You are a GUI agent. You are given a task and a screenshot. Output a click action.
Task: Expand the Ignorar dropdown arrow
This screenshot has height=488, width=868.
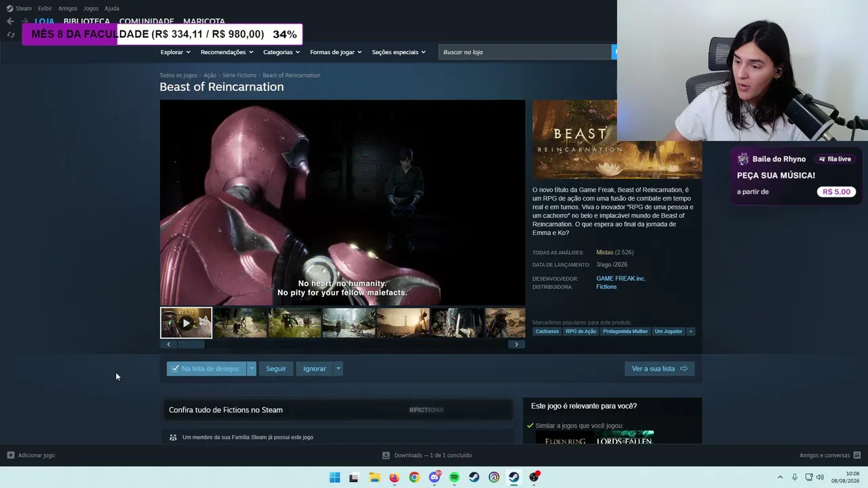(338, 369)
